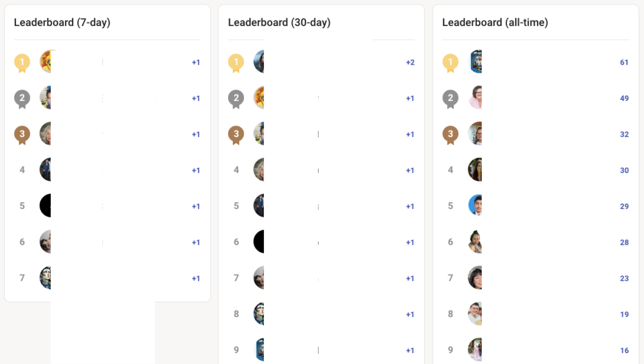The image size is (644, 364).
Task: Click the 16 points score in all-time leaderboard
Action: pyautogui.click(x=624, y=350)
